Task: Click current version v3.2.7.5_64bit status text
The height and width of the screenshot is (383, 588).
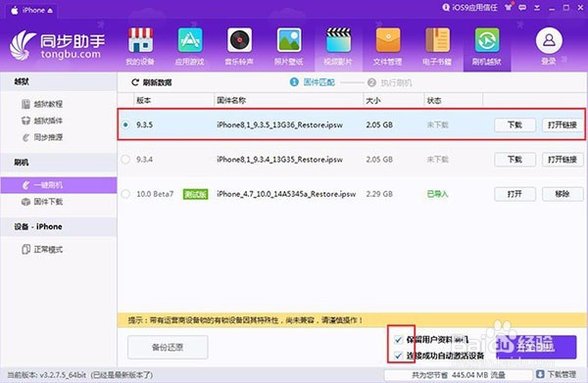Action: coord(80,375)
